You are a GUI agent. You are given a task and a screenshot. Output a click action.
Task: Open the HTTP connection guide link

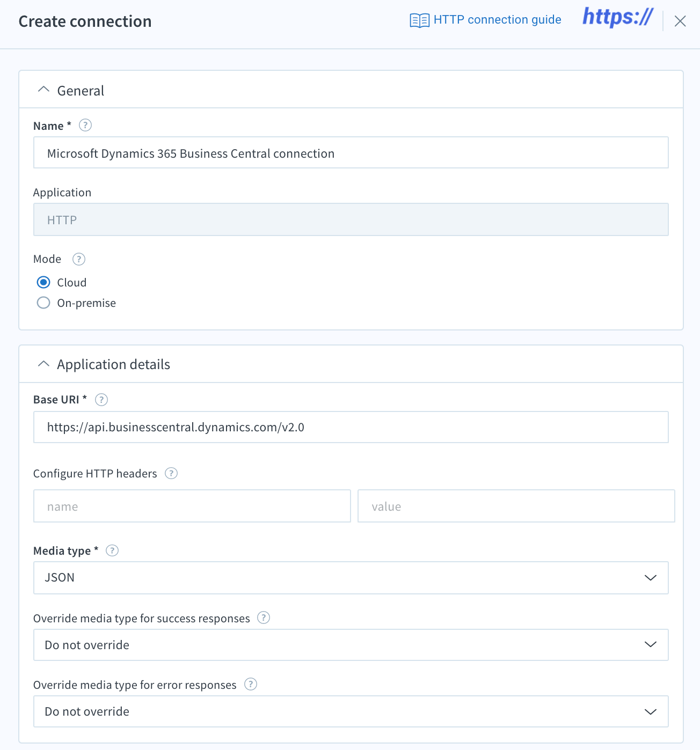(497, 20)
